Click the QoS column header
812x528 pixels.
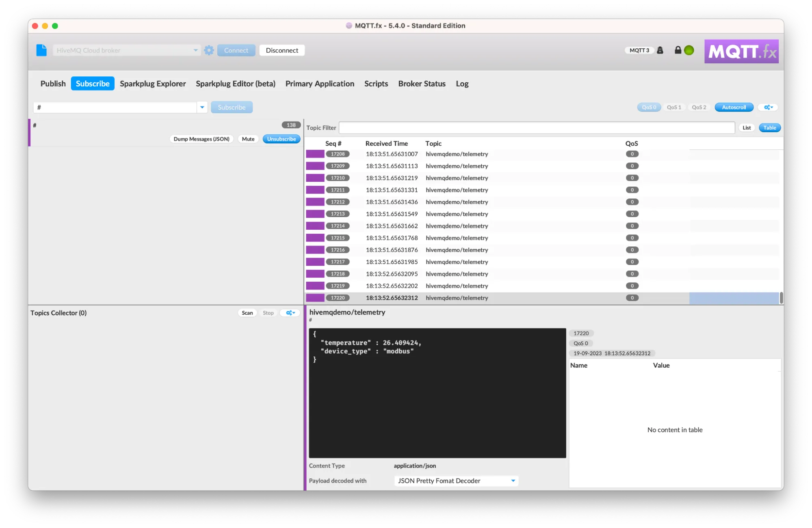pos(632,144)
